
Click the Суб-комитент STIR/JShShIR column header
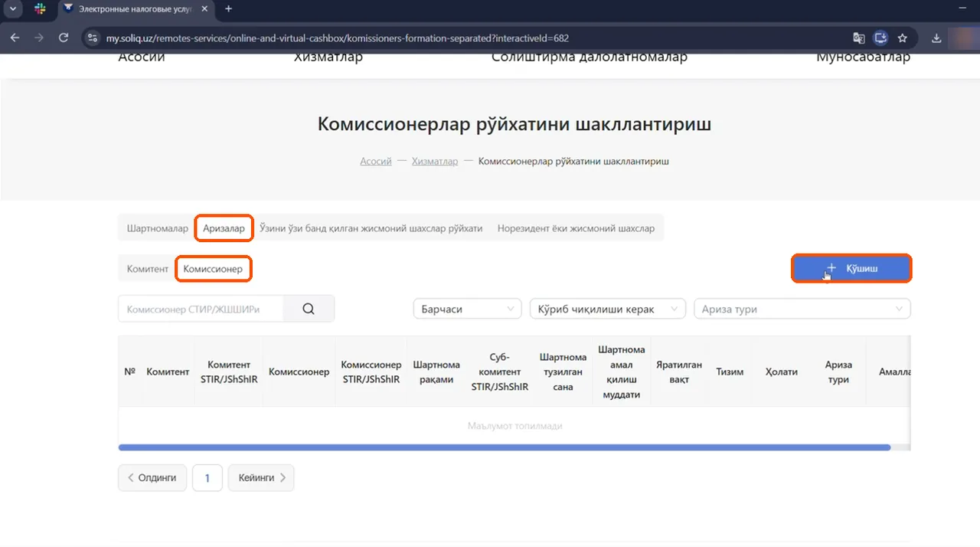pyautogui.click(x=500, y=372)
